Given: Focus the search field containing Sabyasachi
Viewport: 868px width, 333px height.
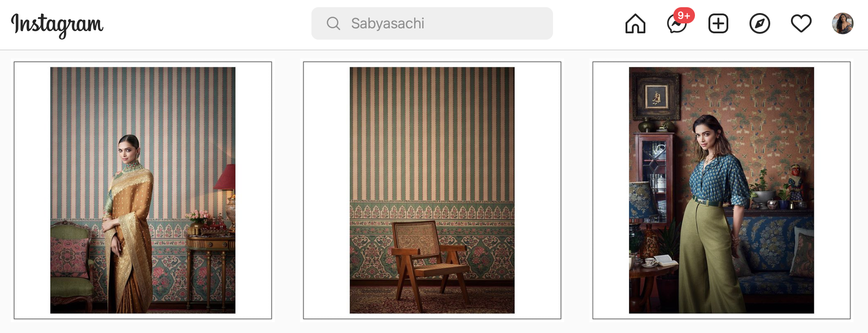Looking at the screenshot, I should point(432,23).
